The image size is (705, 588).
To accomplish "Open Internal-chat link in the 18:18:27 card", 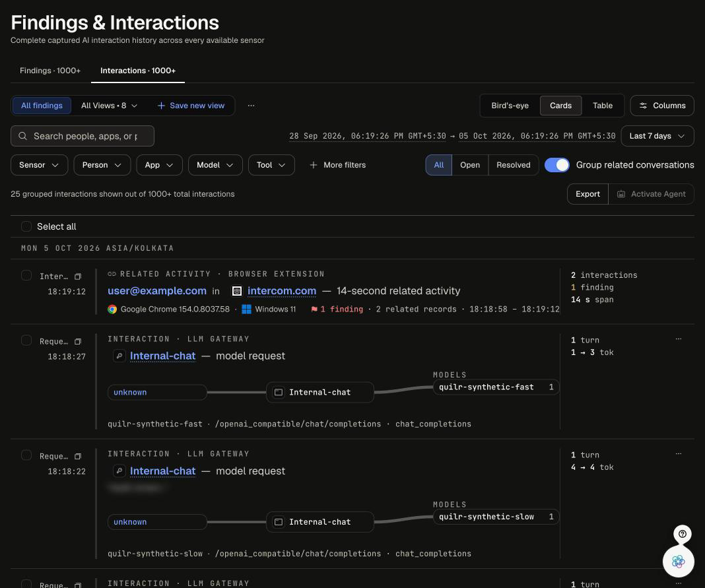I will (x=163, y=356).
